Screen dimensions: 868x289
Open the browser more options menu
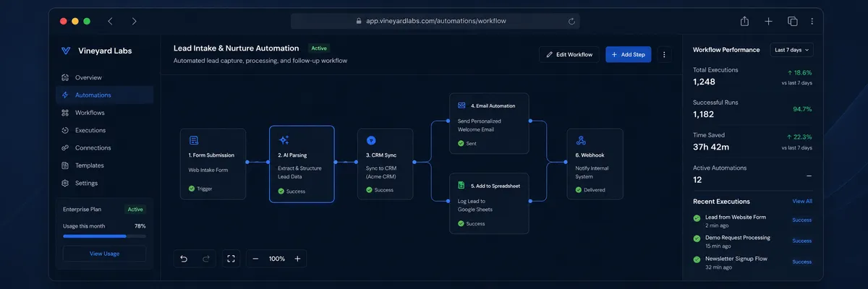[812, 21]
